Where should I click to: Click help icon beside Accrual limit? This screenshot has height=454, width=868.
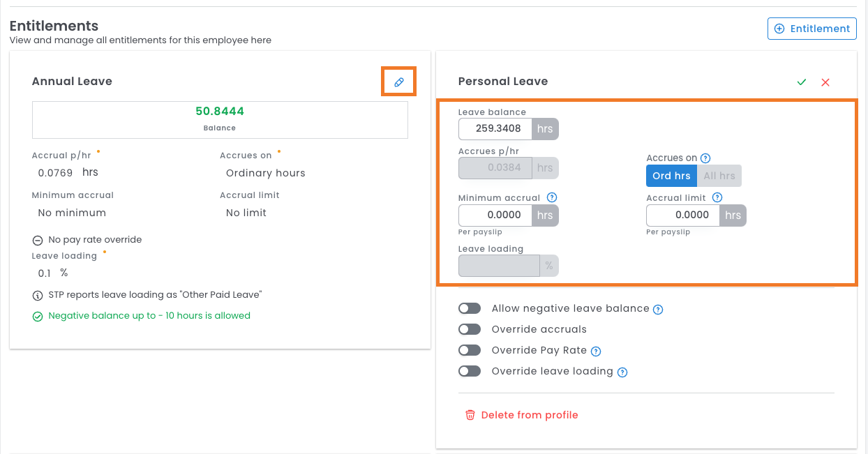[x=717, y=198]
